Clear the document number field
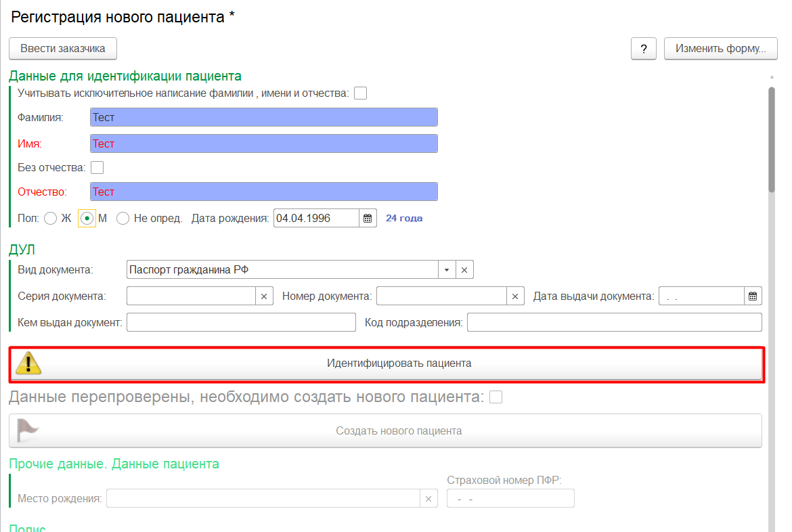 click(515, 296)
